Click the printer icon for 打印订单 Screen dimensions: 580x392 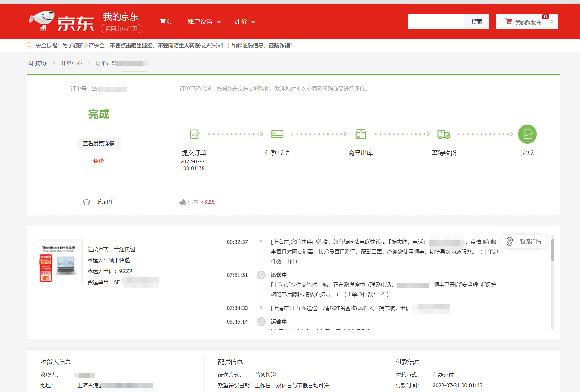coord(86,202)
